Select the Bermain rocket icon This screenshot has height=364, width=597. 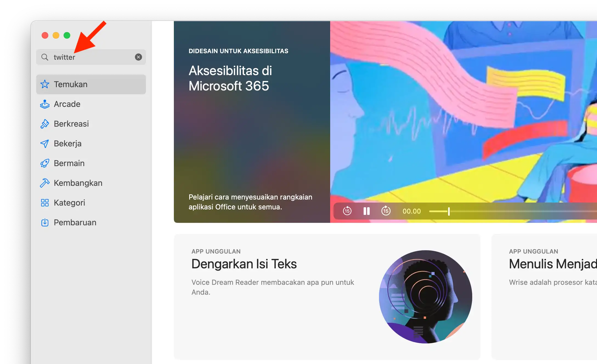click(45, 163)
